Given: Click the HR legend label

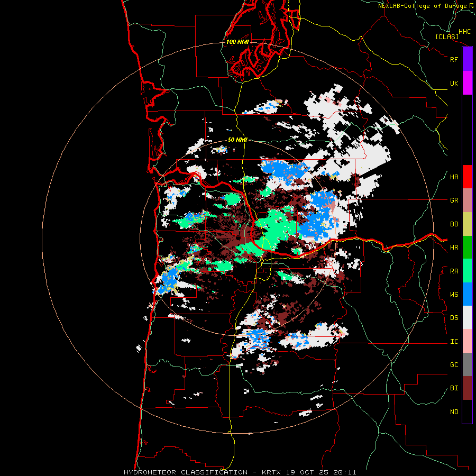Looking at the screenshot, I should pos(454,248).
